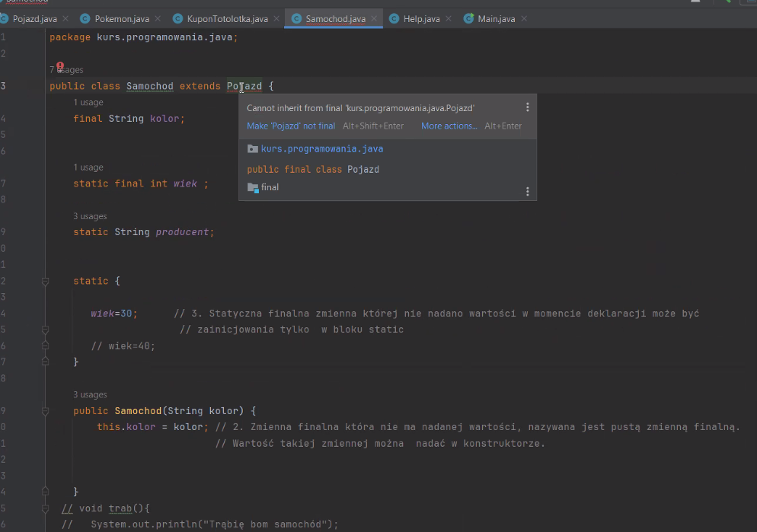
Task: Click the red error lightbulb in the gutter
Action: [60, 67]
